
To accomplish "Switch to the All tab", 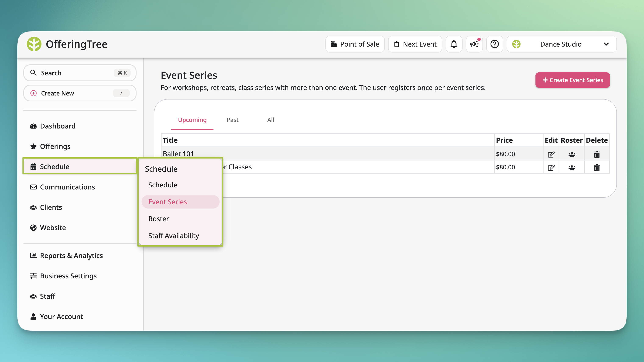I will 270,120.
